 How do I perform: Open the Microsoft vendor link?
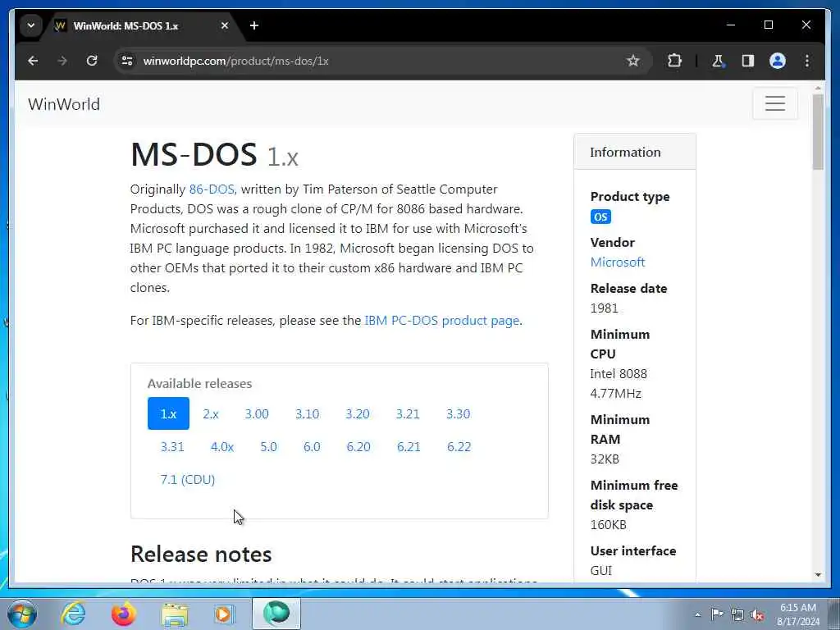617,262
